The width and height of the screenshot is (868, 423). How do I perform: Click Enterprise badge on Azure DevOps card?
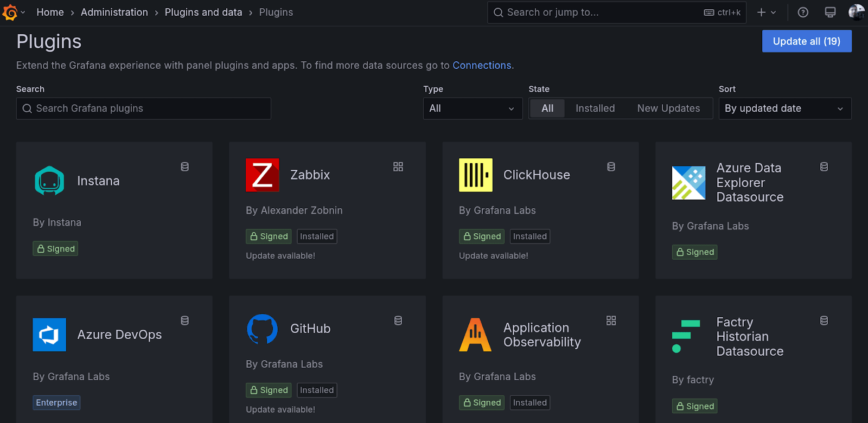56,402
